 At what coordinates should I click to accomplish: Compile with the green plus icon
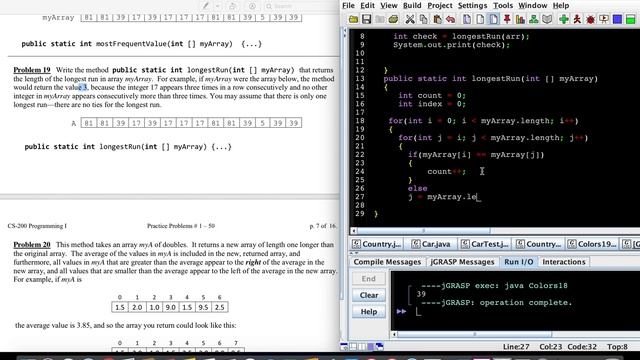tap(564, 19)
